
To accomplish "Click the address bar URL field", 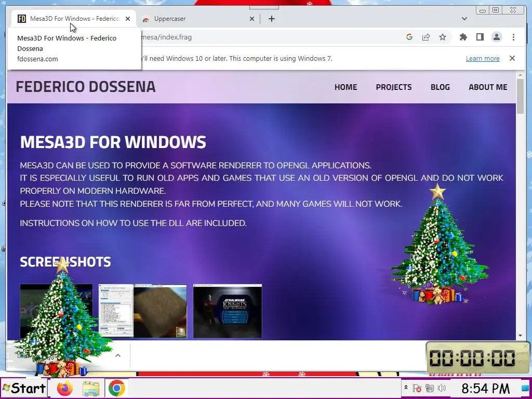I will 271,37.
